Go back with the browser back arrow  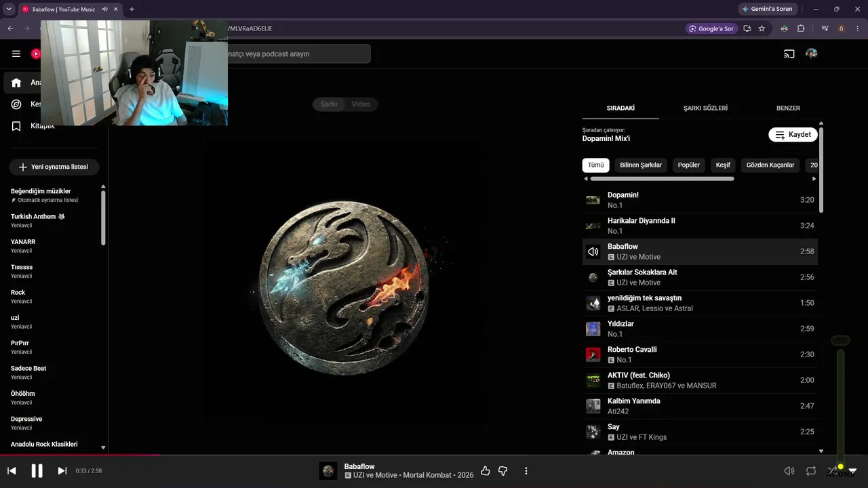(10, 28)
